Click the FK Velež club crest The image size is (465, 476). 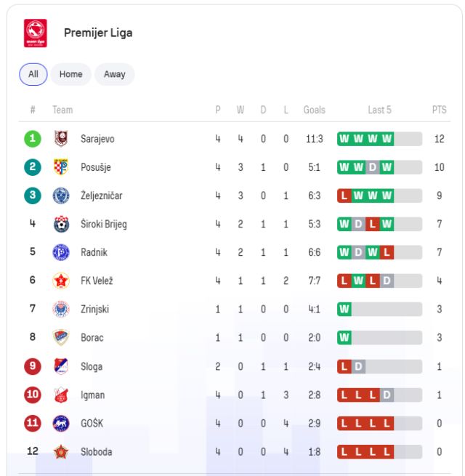coord(61,281)
